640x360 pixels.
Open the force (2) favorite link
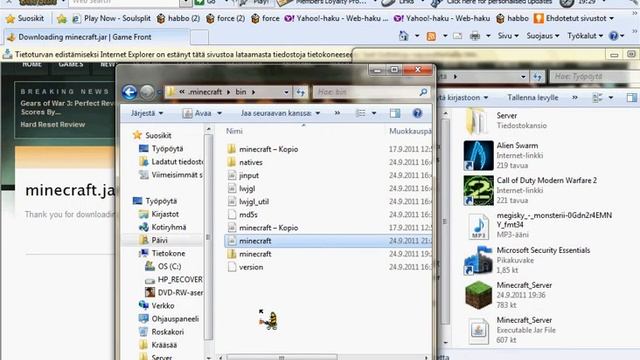point(226,18)
